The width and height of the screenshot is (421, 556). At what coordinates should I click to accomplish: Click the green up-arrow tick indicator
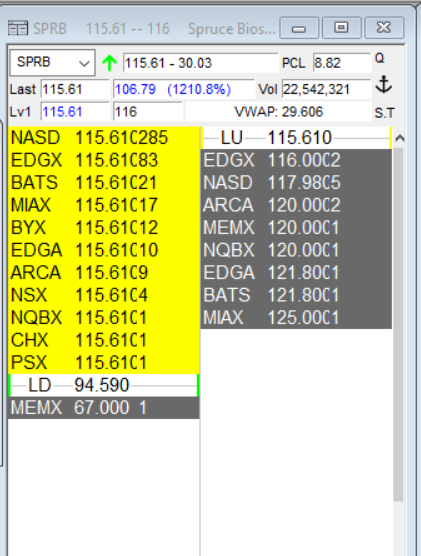[x=109, y=63]
